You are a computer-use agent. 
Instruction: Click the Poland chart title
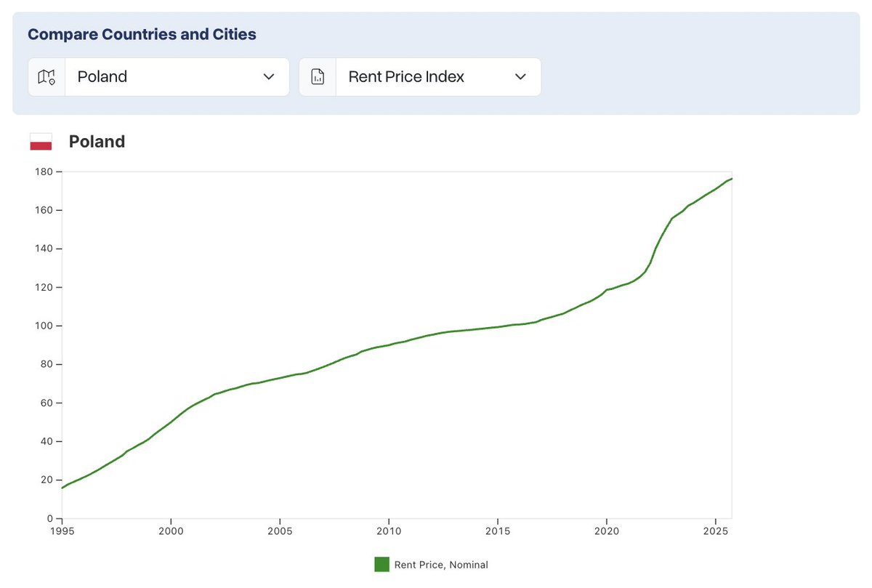(97, 142)
